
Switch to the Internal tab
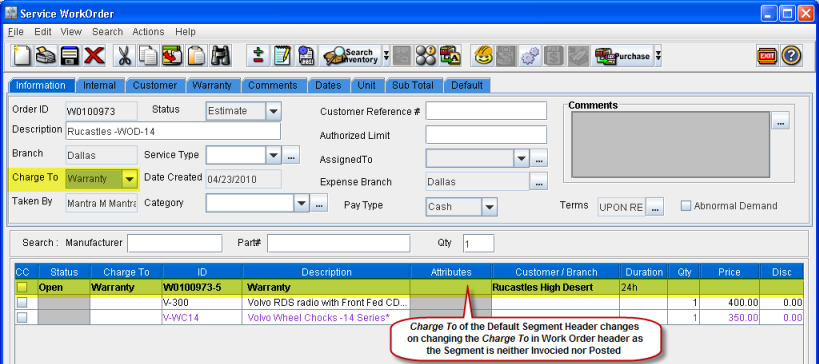click(100, 85)
